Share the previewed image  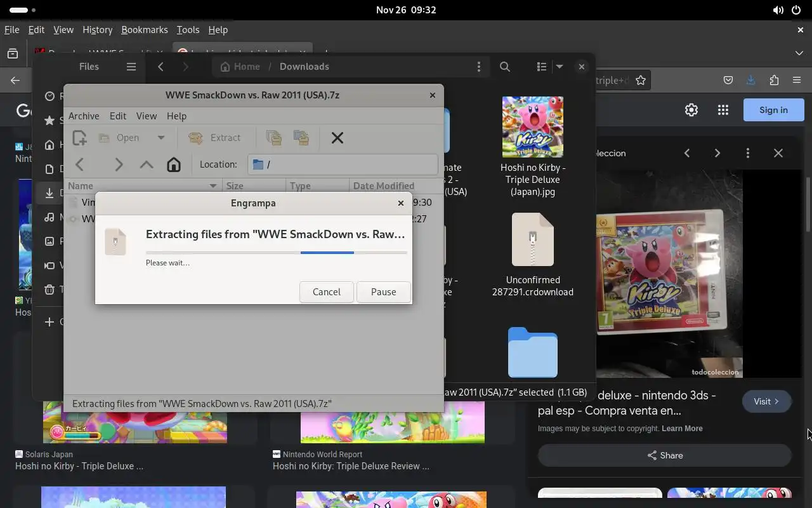pyautogui.click(x=665, y=455)
